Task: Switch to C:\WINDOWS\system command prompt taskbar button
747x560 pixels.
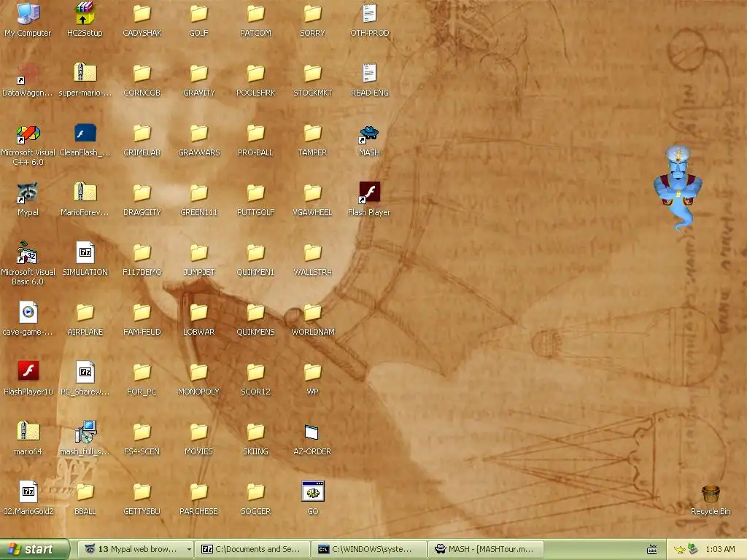Action: coord(369,549)
